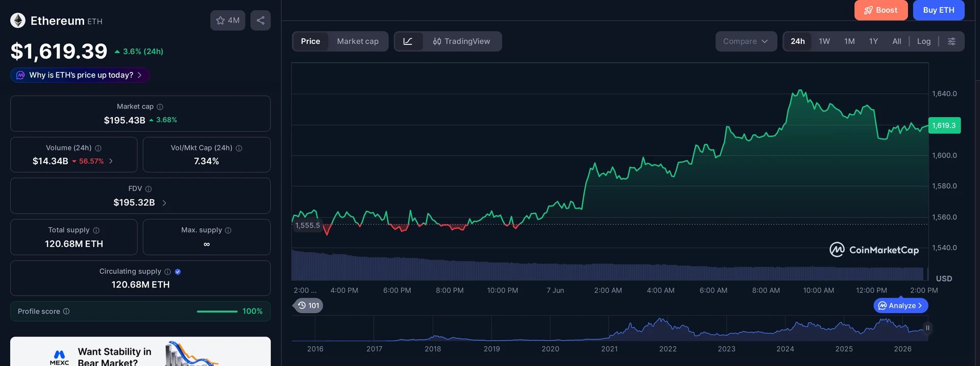Open Market cap info icon

click(160, 107)
